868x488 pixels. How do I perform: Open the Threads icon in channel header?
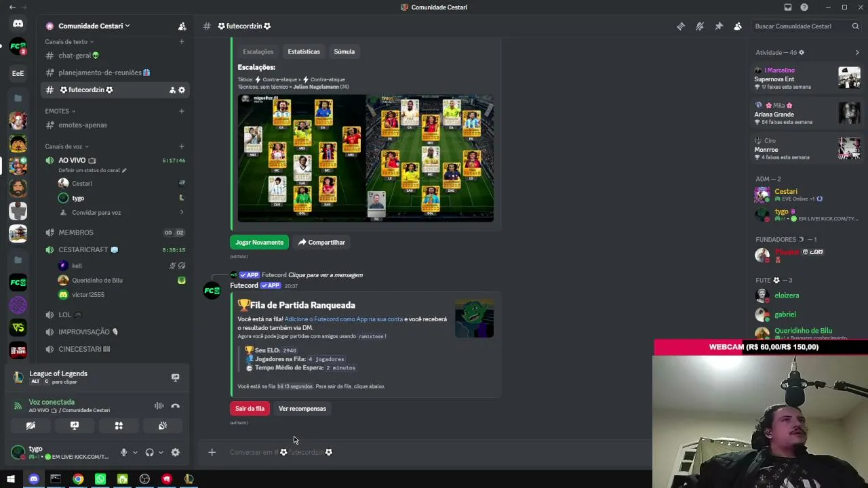click(681, 26)
